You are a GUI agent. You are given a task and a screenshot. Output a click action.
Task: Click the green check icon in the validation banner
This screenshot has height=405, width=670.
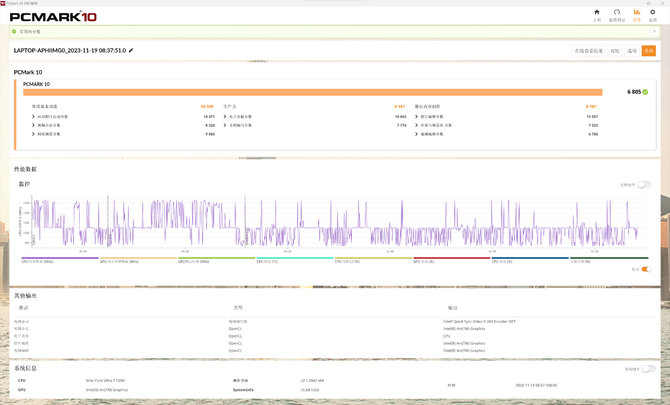point(14,32)
